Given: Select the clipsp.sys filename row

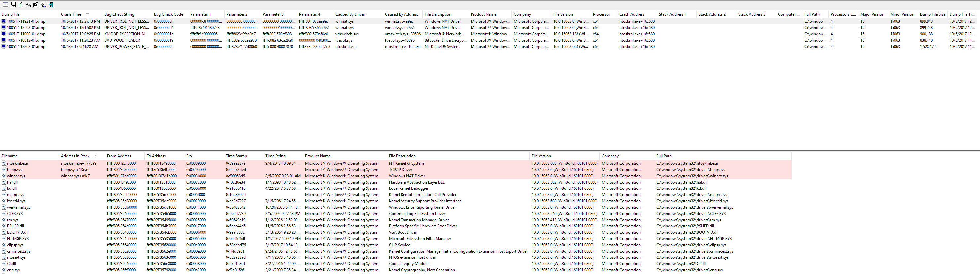Looking at the screenshot, I should click(15, 245).
